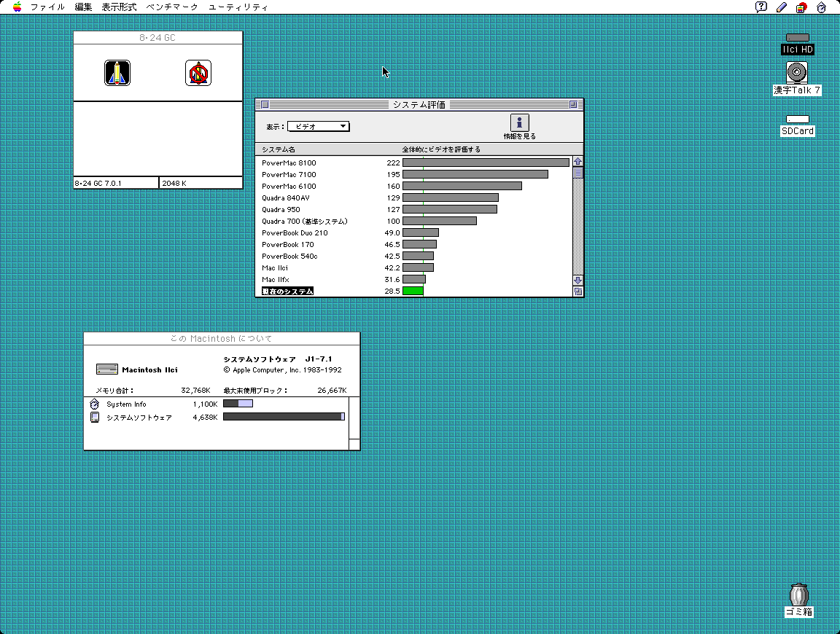Click the green bar for current system
Viewport: 840px width, 634px height.
(x=413, y=291)
